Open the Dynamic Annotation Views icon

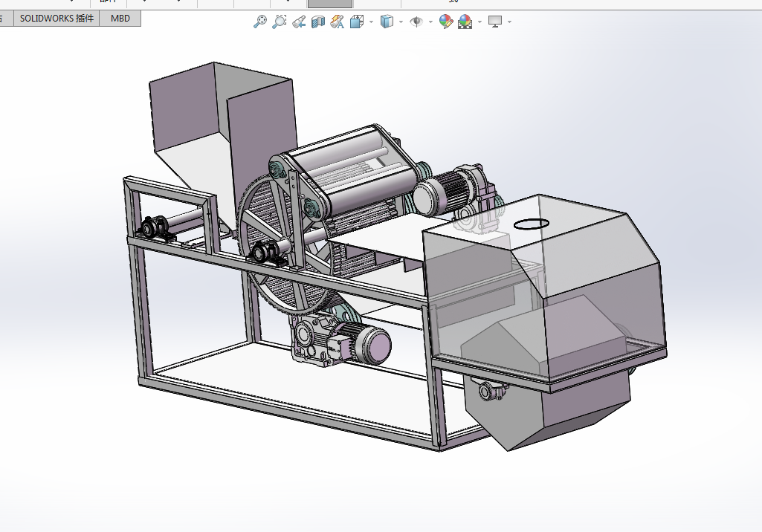338,22
